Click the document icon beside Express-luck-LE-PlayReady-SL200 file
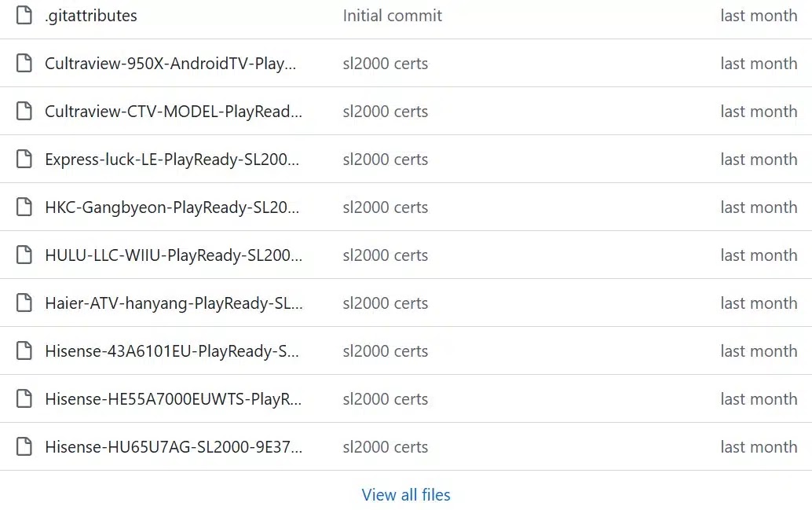The image size is (812, 510). pyautogui.click(x=24, y=159)
